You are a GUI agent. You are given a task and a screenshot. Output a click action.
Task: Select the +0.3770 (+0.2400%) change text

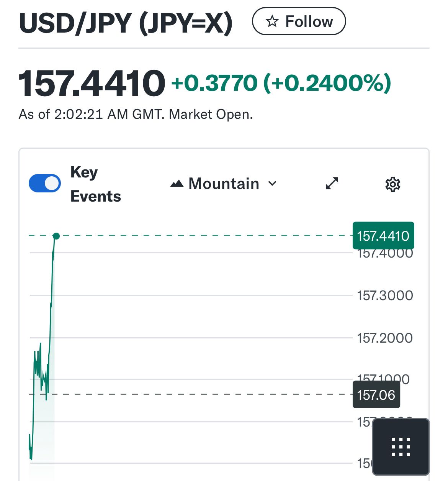[x=281, y=83]
